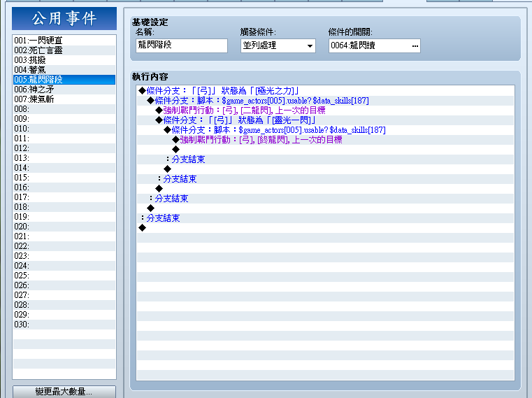Viewport: 532px width, 398px height.
Task: Select the first usable? $data_skills[187] script branch
Action: point(325,101)
